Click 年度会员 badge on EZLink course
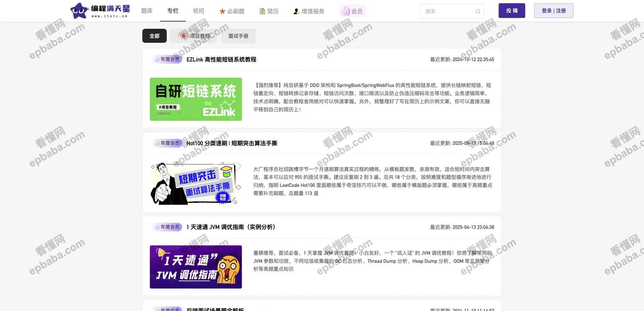 (x=167, y=59)
